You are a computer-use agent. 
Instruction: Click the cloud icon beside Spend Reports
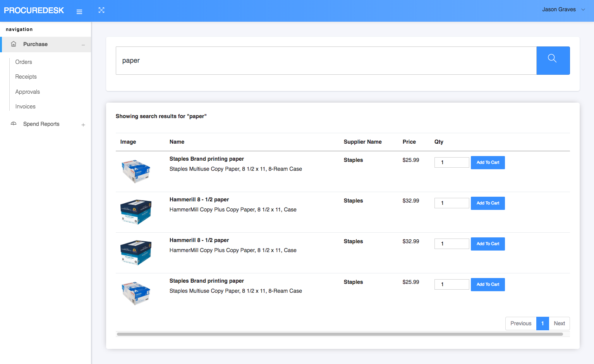(14, 123)
